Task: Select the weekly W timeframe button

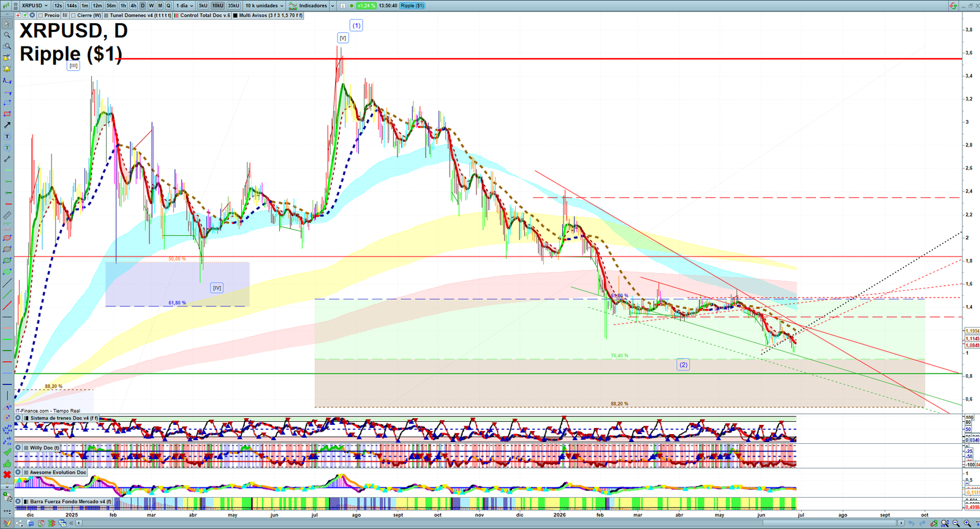Action: click(151, 6)
